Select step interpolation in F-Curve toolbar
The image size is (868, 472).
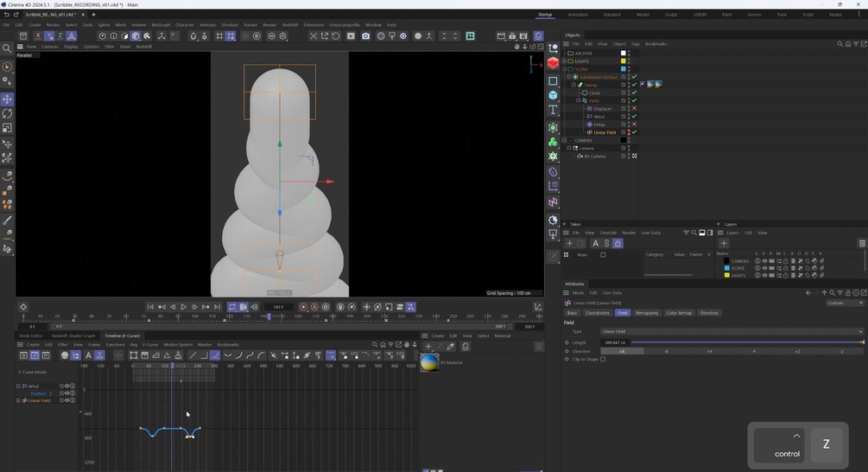coord(204,355)
